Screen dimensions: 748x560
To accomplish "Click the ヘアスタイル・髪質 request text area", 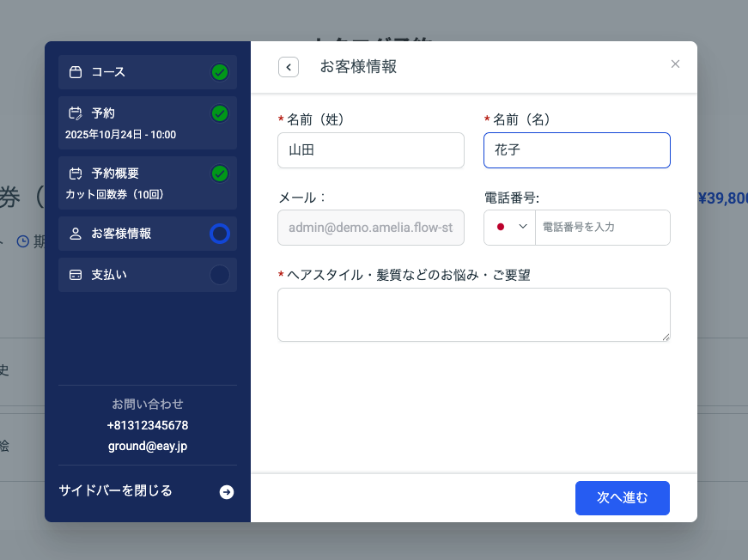I will (x=473, y=314).
